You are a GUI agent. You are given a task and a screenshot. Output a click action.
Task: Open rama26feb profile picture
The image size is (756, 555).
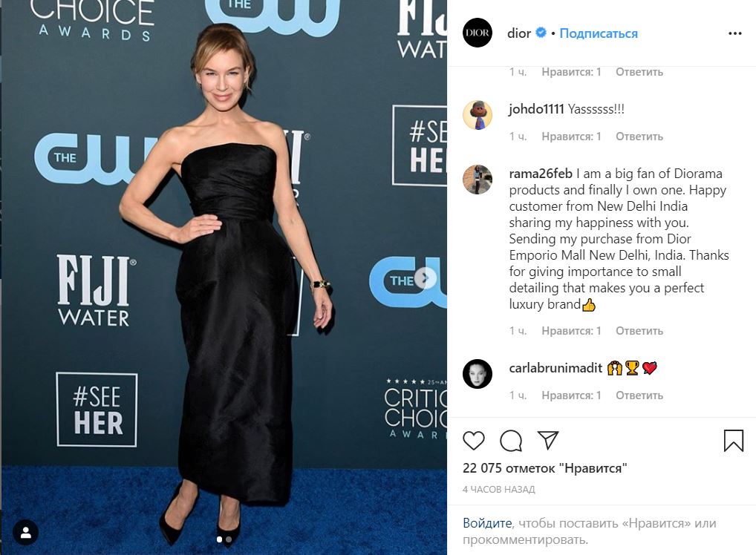tap(478, 180)
